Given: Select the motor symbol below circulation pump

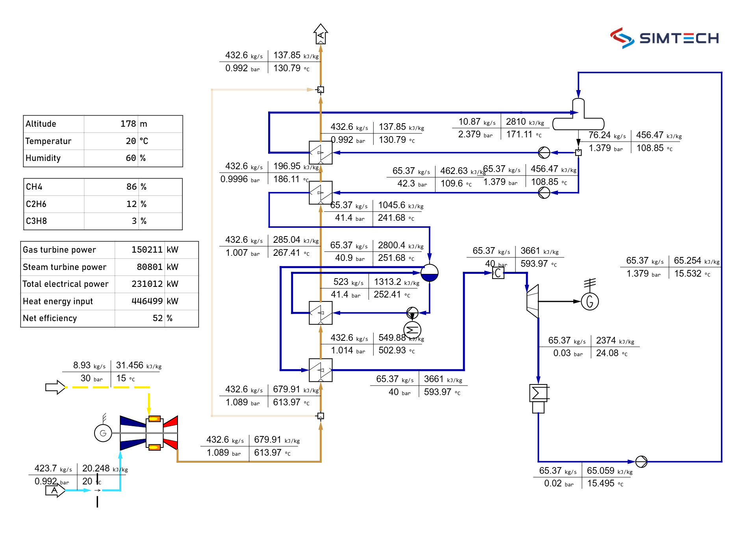Looking at the screenshot, I should 412,330.
